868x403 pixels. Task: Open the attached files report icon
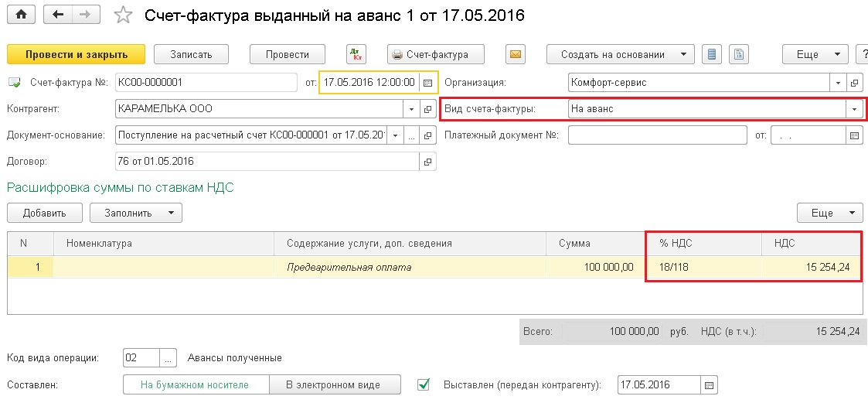point(738,54)
